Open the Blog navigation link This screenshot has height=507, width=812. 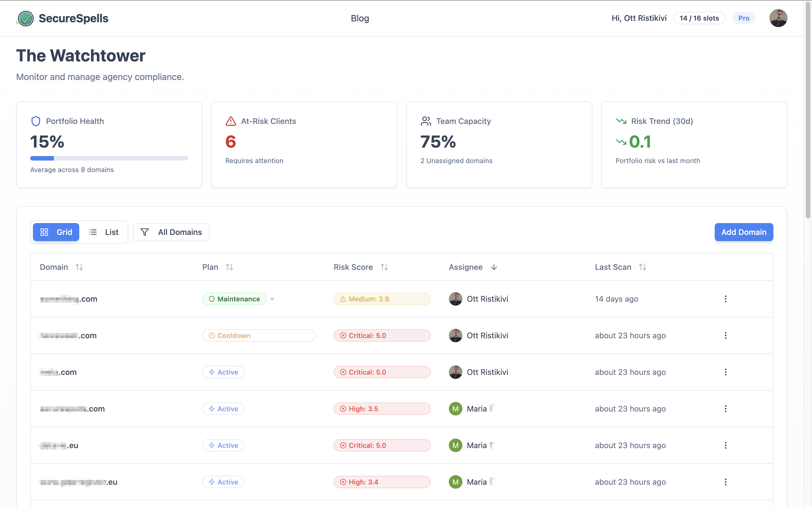(360, 18)
